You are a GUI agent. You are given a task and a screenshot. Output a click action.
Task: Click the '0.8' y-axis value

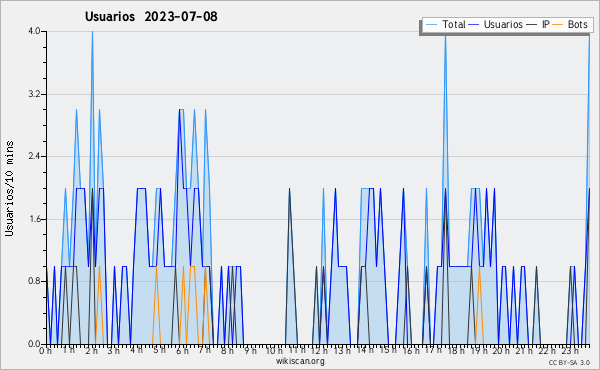34,282
